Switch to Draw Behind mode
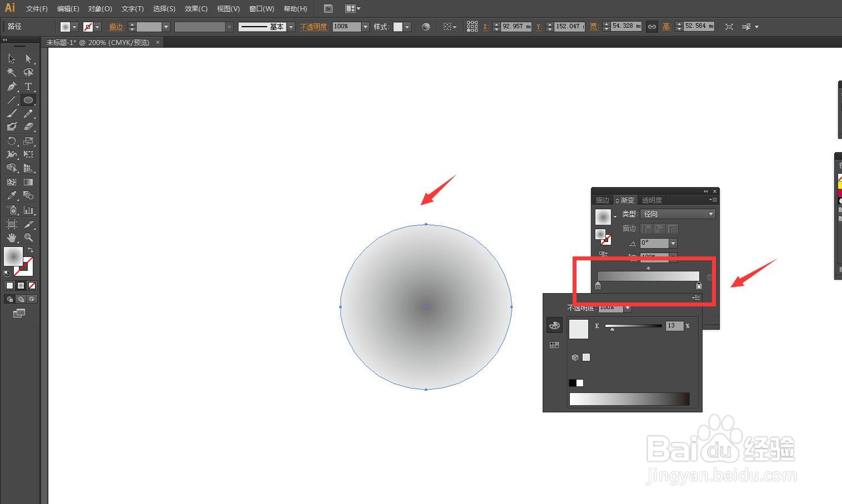Viewport: 842px width, 504px height. [x=21, y=299]
